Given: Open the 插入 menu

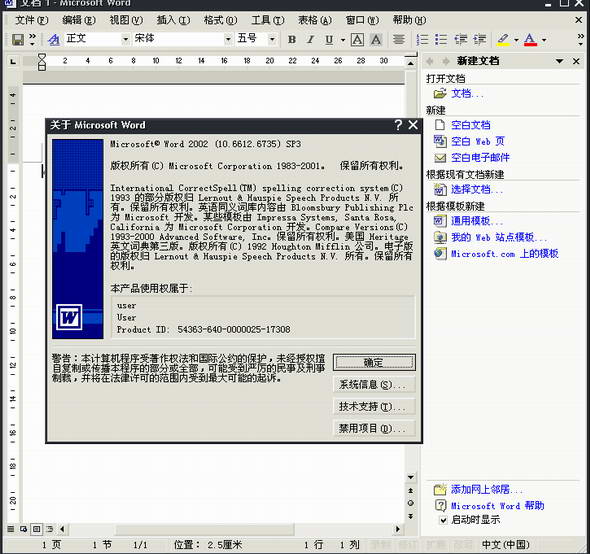Looking at the screenshot, I should (x=173, y=20).
